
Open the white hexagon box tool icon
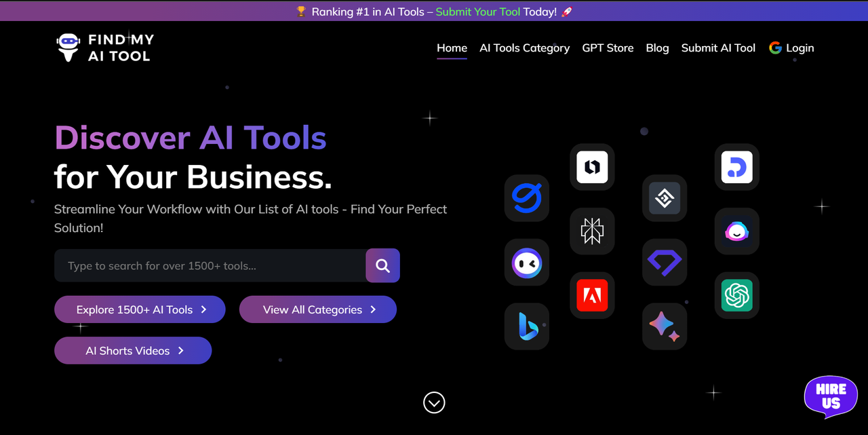pyautogui.click(x=592, y=167)
